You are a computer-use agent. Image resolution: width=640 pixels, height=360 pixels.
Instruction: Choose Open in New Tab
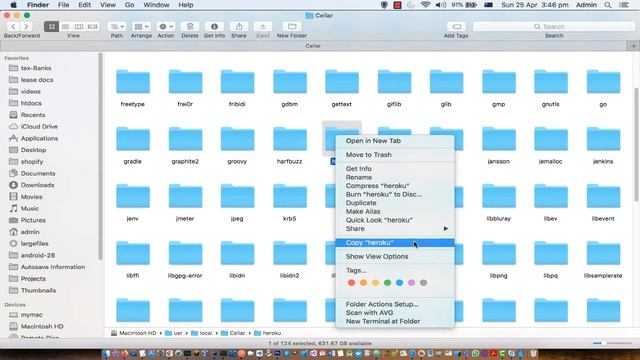click(x=395, y=140)
